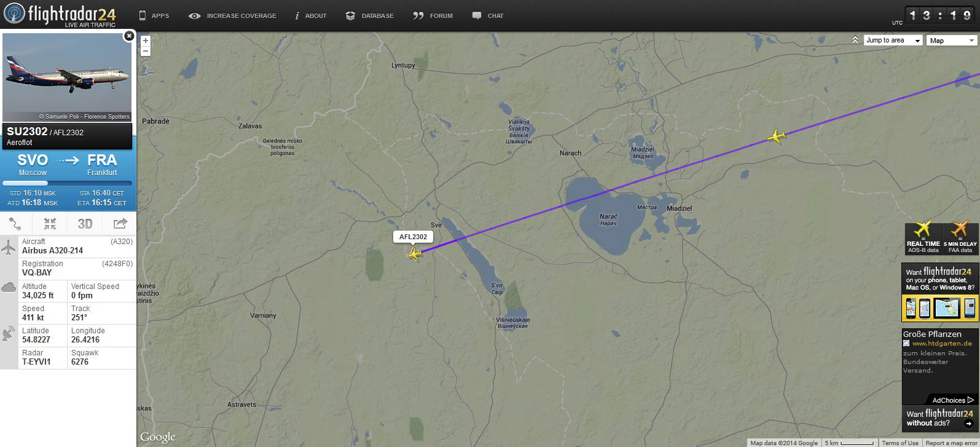This screenshot has height=447, width=980.
Task: Open the DATABASE menu
Action: pos(370,16)
